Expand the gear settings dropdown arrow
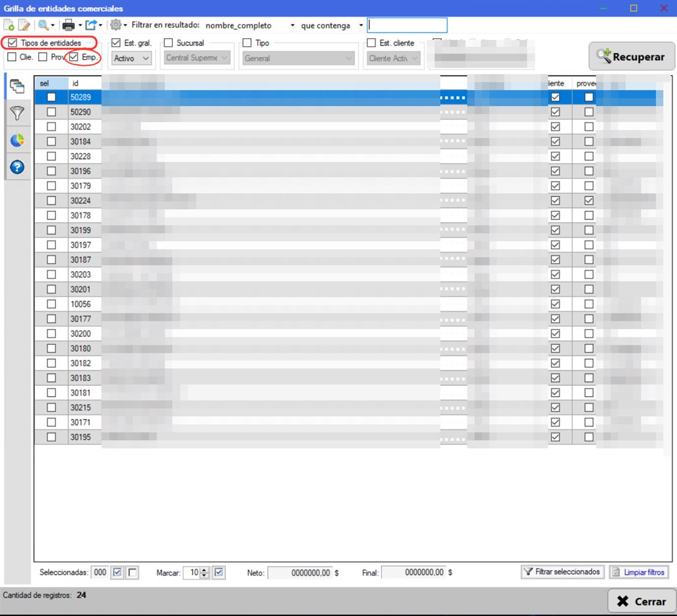 125,25
